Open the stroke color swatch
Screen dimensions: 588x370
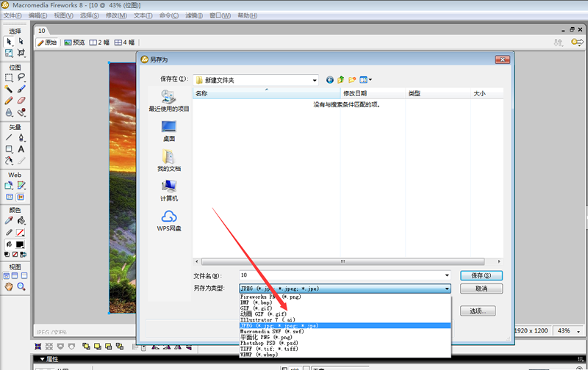[21, 233]
